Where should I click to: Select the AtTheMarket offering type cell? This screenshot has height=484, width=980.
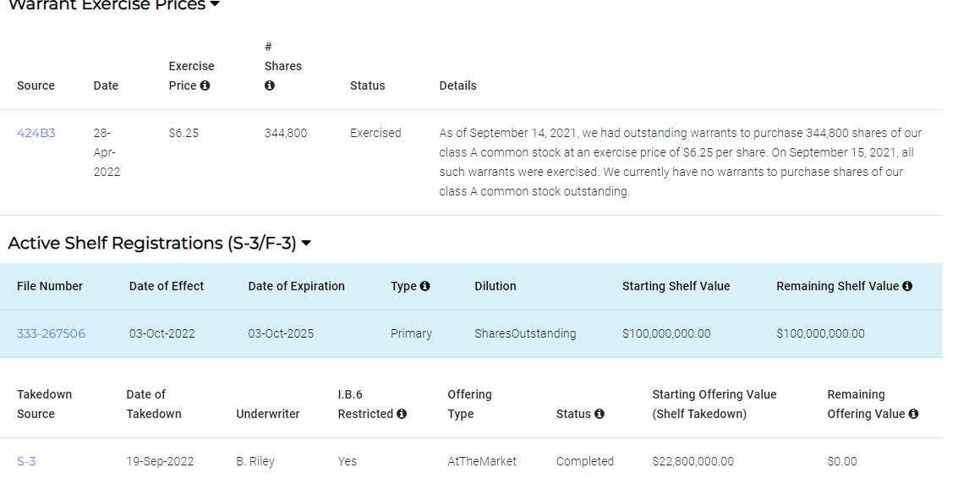coord(482,461)
